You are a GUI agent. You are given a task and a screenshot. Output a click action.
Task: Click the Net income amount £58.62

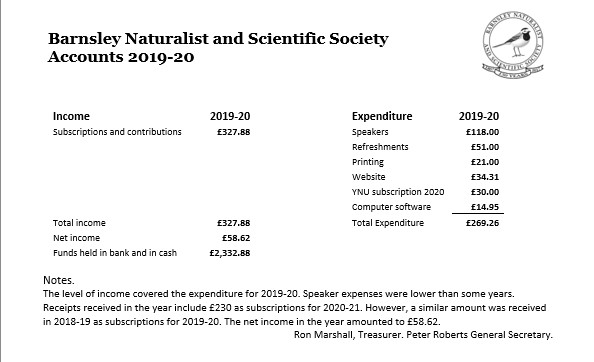point(236,238)
